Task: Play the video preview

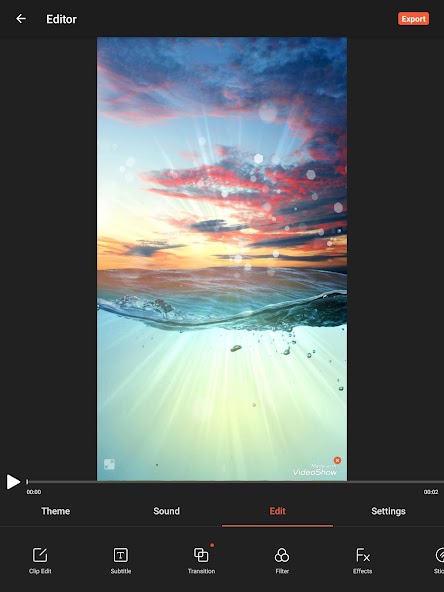Action: [x=13, y=482]
